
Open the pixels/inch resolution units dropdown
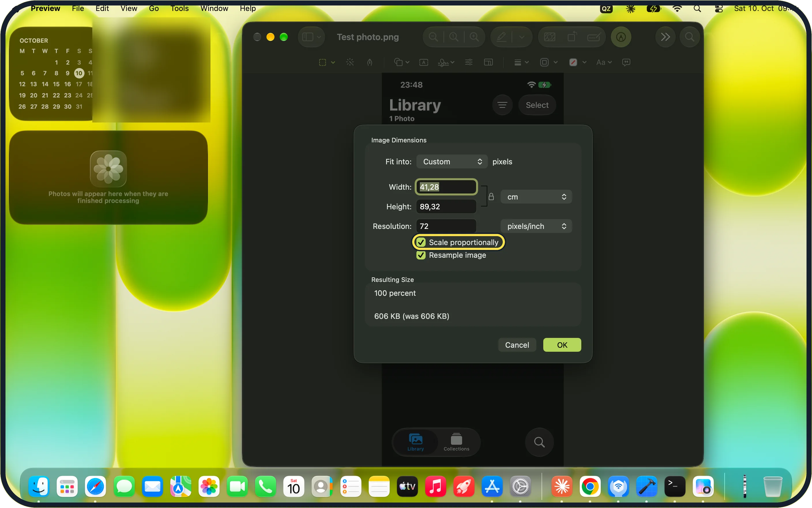[x=536, y=226]
